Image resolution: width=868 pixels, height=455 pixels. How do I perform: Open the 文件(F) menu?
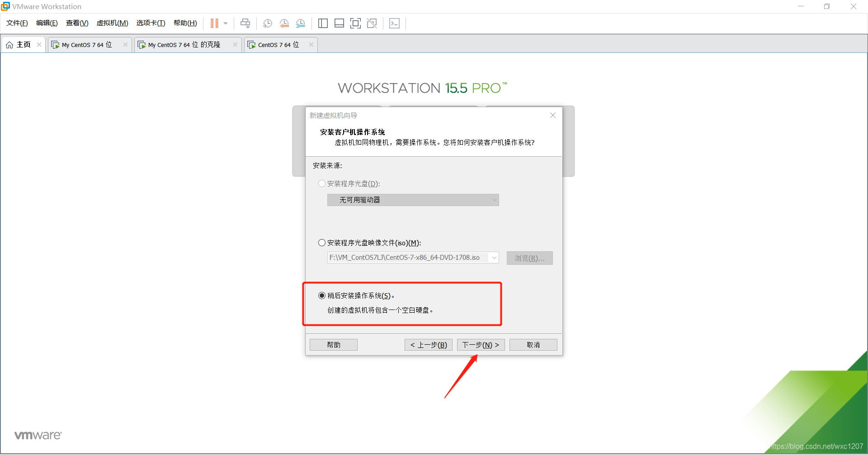click(17, 23)
